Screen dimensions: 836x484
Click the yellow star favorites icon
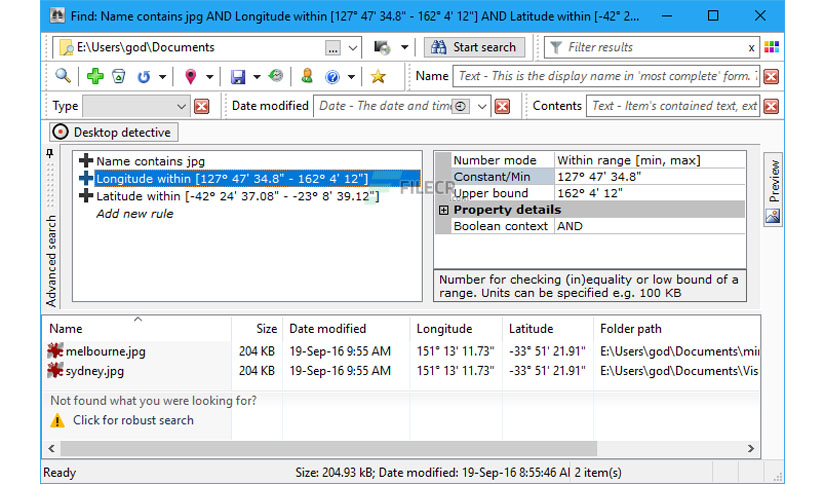[x=378, y=76]
